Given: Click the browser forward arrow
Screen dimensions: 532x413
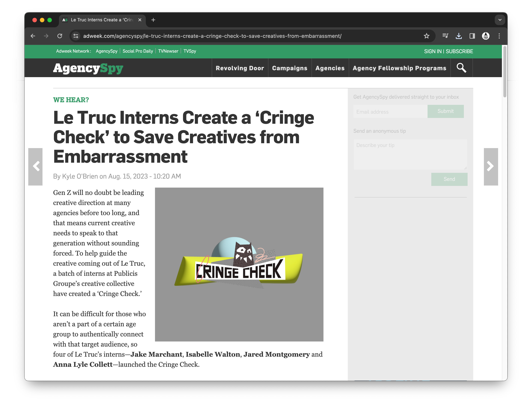Looking at the screenshot, I should point(46,36).
